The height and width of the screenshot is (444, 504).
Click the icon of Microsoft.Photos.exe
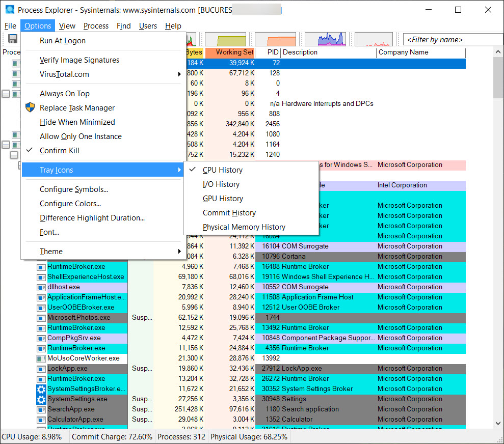pos(41,318)
